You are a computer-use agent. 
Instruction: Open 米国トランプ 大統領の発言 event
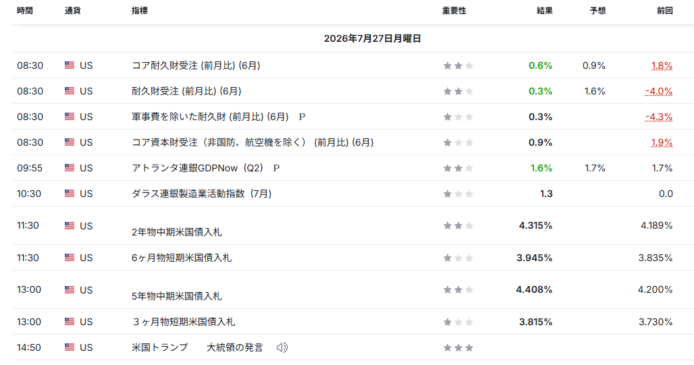tap(197, 348)
